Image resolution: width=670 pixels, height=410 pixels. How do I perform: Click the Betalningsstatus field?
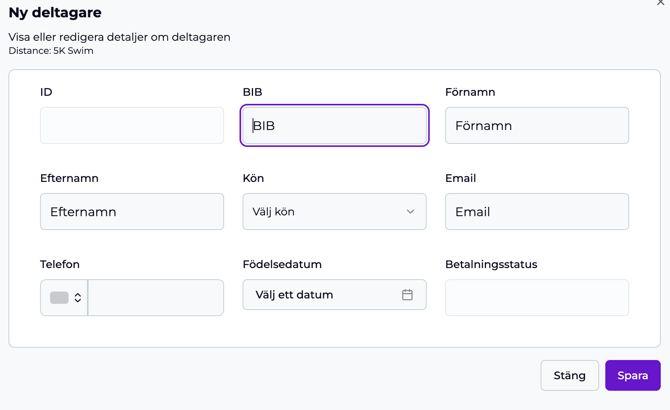pos(536,298)
